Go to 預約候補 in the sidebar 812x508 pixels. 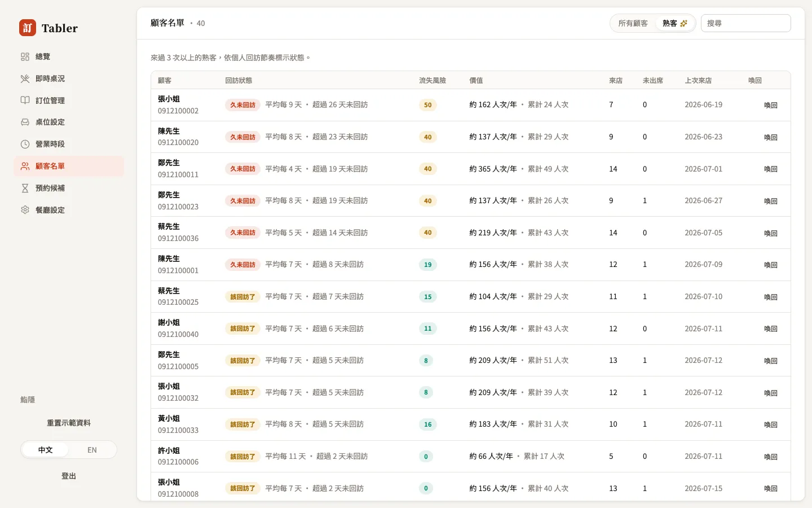pos(69,188)
